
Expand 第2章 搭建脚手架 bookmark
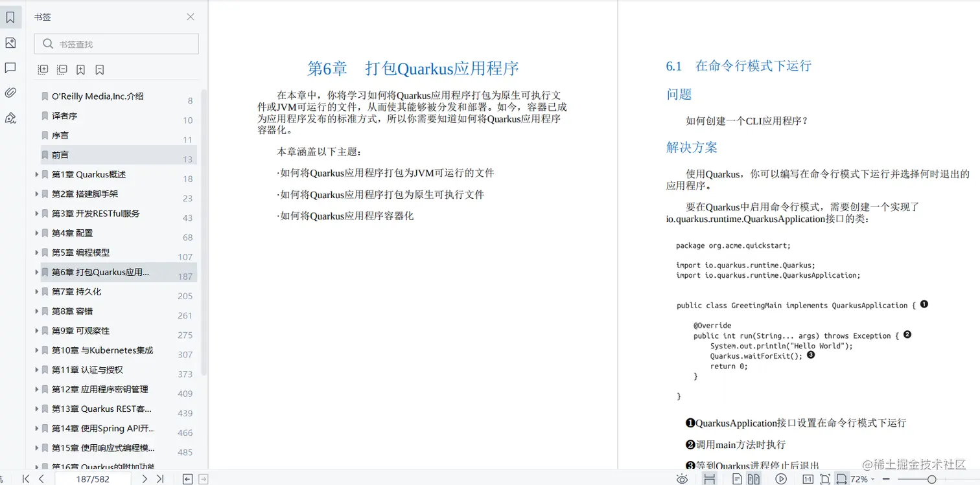point(37,194)
